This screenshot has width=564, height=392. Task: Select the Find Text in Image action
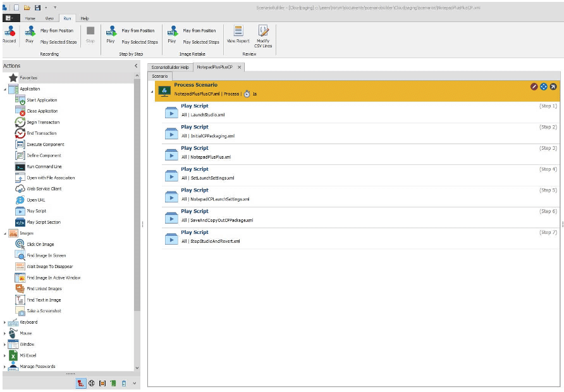point(38,300)
